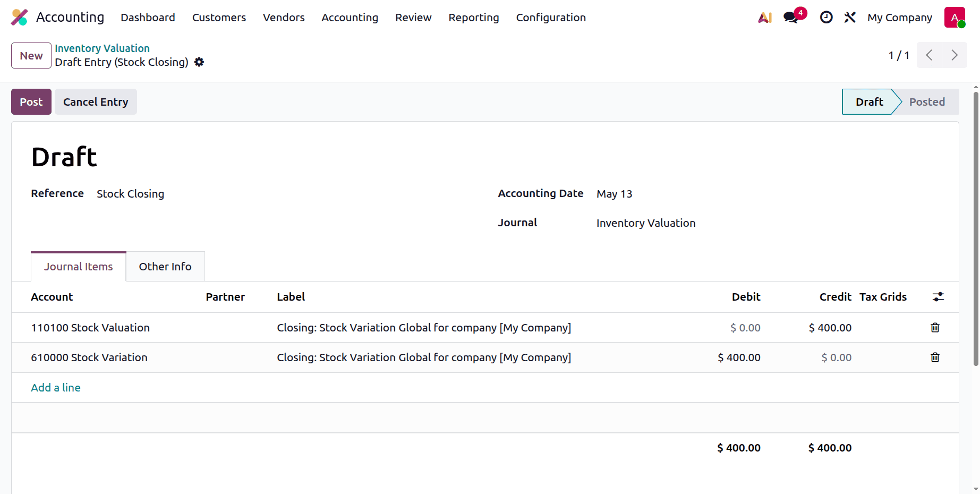
Task: Click the Credit column header
Action: [835, 297]
